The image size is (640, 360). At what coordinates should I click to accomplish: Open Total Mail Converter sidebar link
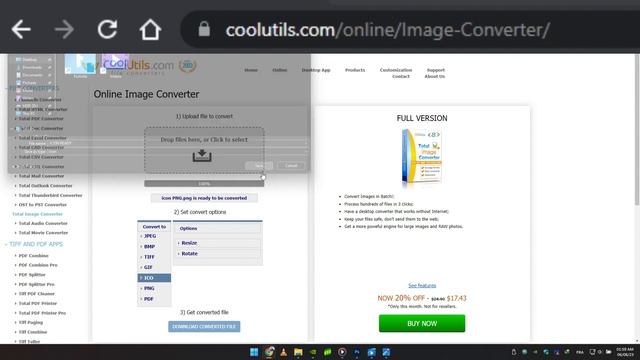tap(41, 176)
